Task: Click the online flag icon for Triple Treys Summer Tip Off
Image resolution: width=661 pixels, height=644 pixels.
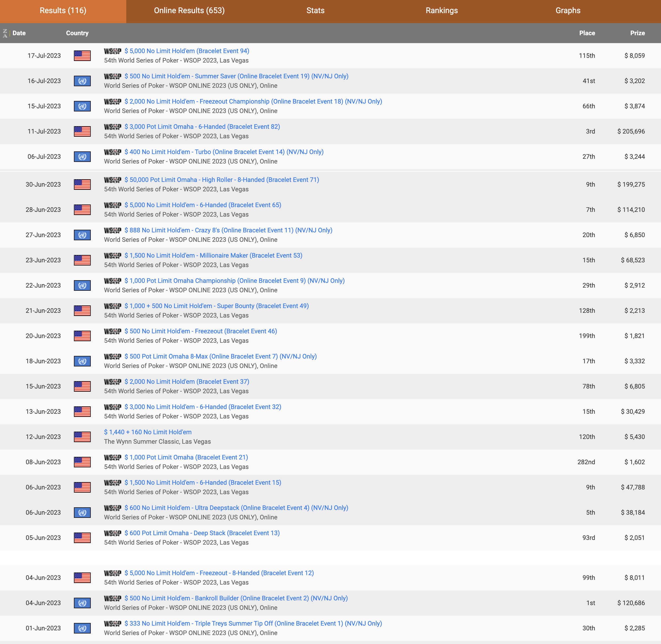Action: [x=82, y=628]
